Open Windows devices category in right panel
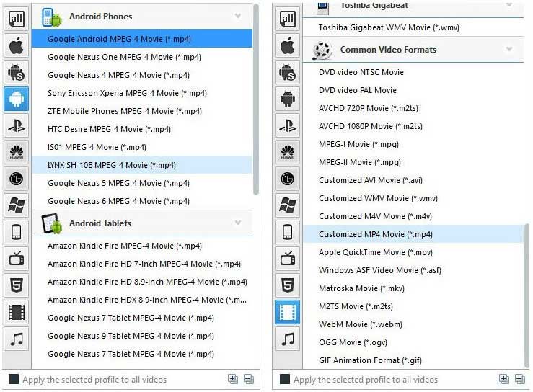The image size is (533, 392). coord(288,205)
